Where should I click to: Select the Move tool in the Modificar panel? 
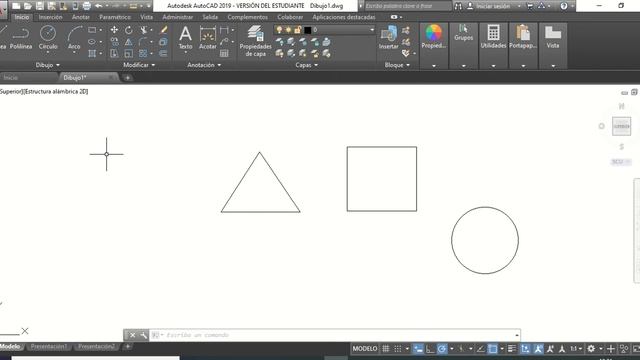(114, 30)
